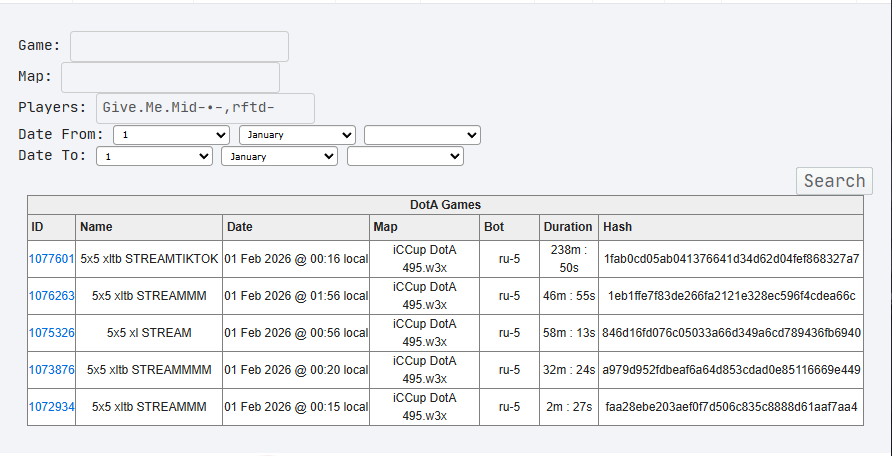
Task: Open the Date To year dropdown
Action: (405, 156)
